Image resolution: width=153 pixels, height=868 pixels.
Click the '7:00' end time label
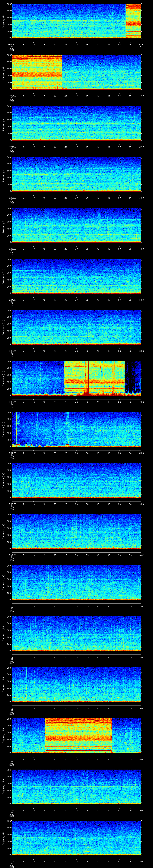pos(141,402)
